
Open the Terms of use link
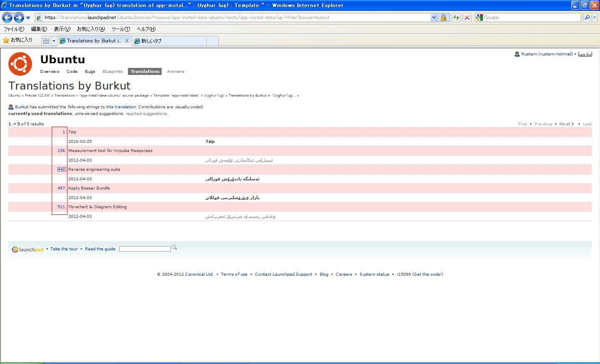[x=234, y=274]
